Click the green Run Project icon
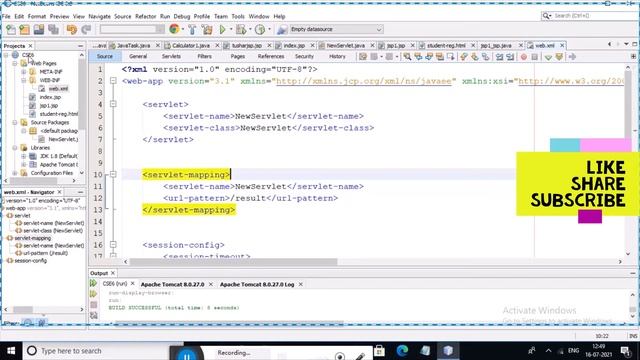 click(223, 29)
